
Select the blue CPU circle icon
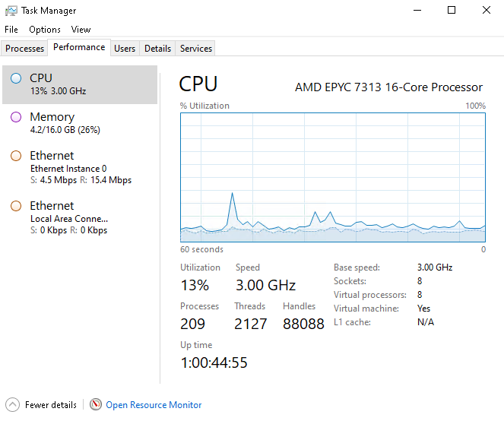coord(16,78)
